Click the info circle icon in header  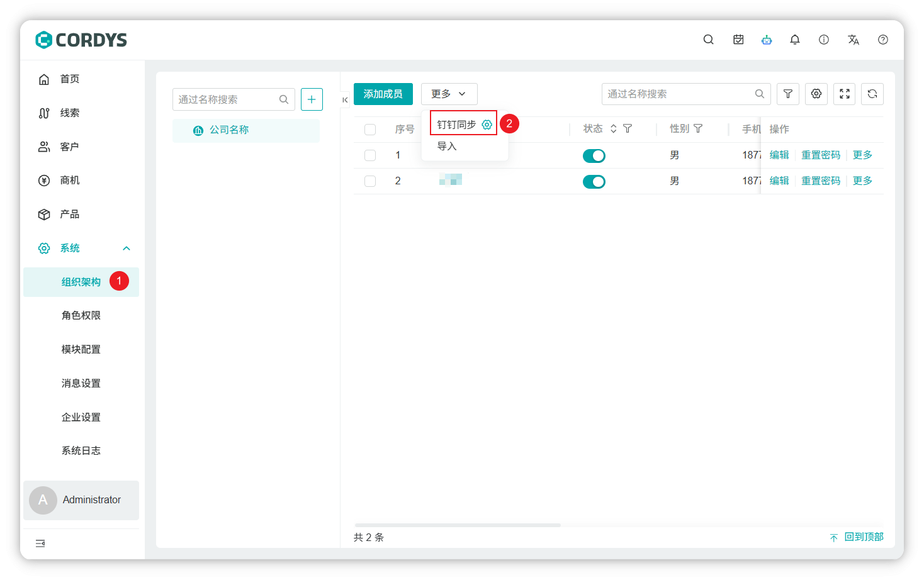click(823, 40)
